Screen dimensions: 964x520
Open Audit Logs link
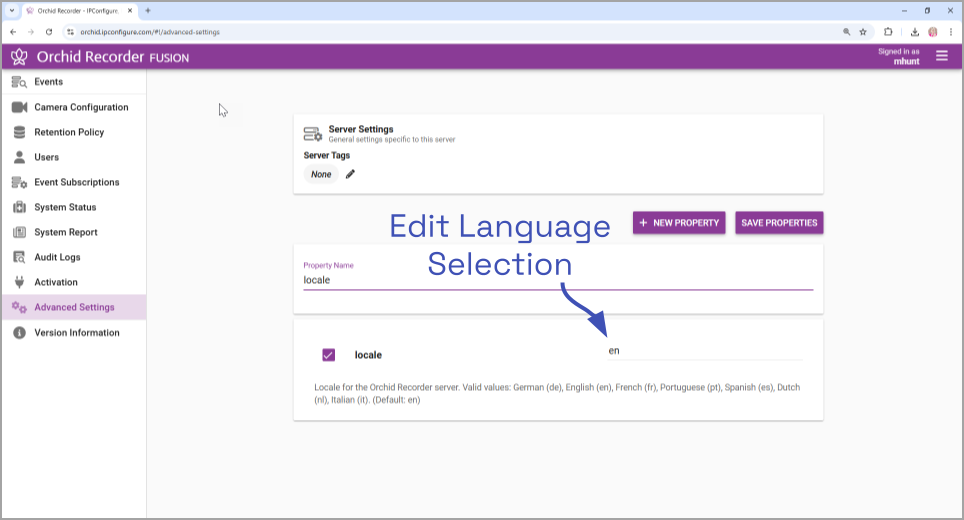(x=57, y=258)
